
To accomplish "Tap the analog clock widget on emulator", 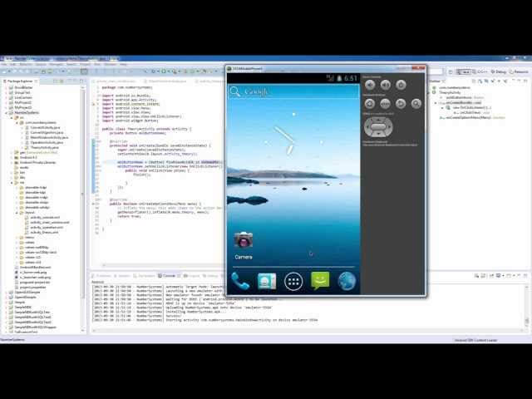I will 293,140.
